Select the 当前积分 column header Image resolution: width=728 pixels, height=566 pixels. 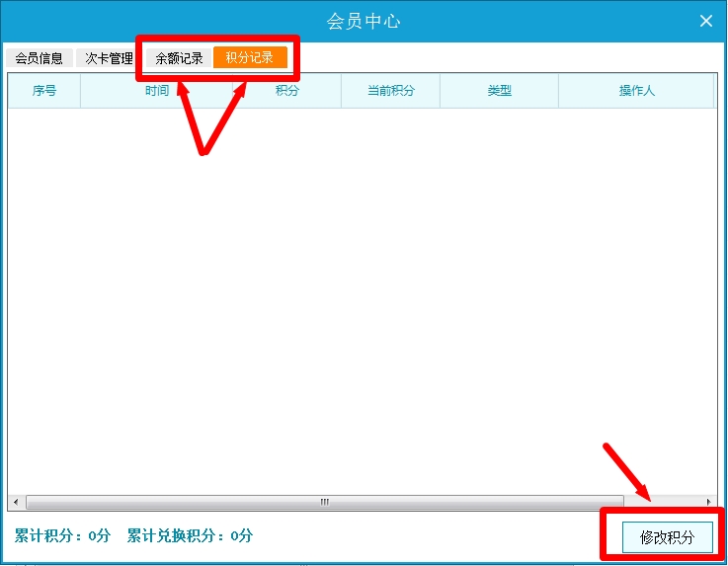tap(390, 91)
